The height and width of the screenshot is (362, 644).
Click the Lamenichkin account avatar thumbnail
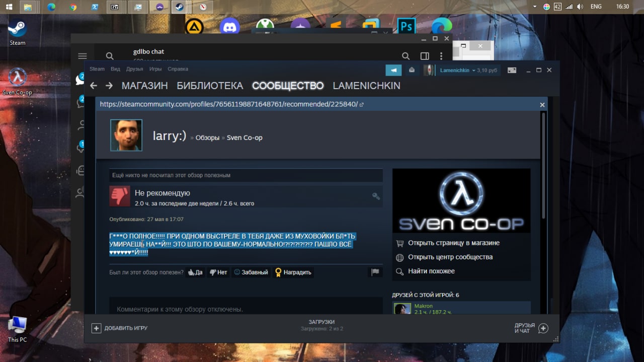[x=429, y=70]
